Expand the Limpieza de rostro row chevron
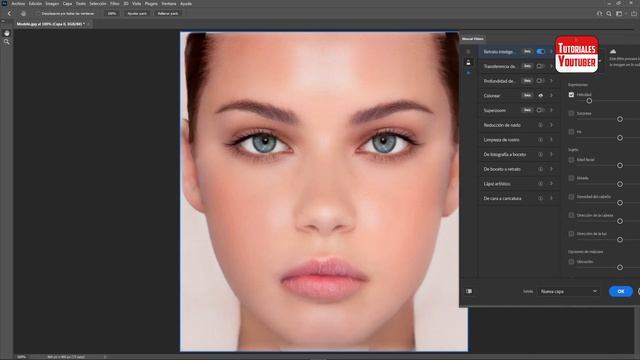 551,140
